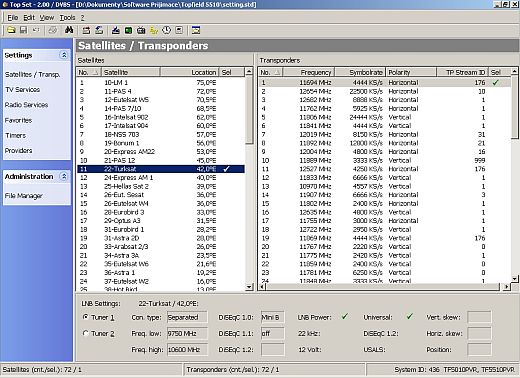Click the Vert. skew input field
520x378 pixels.
pos(479,317)
